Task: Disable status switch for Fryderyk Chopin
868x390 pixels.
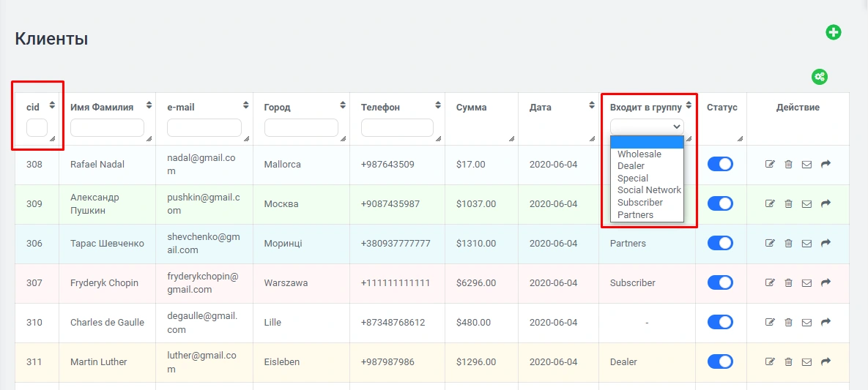Action: (720, 283)
